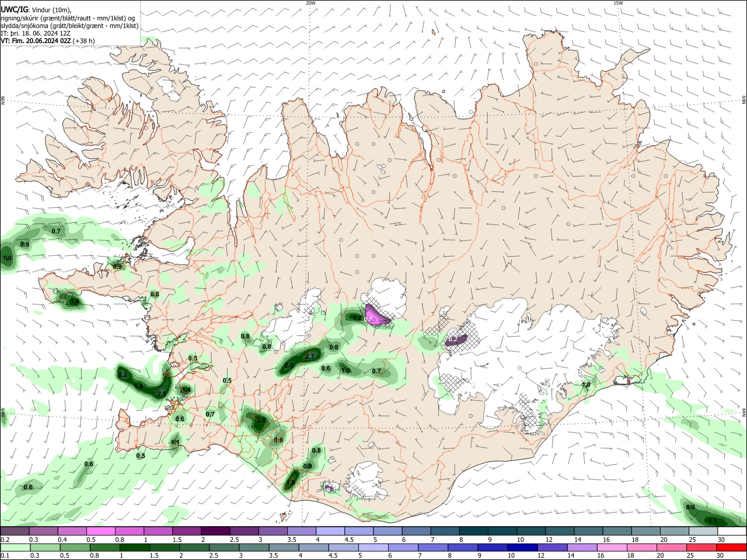Click the "rigning/skúrir (grænt/blátt/rautt" legend line
The image size is (747, 560).
68,18
